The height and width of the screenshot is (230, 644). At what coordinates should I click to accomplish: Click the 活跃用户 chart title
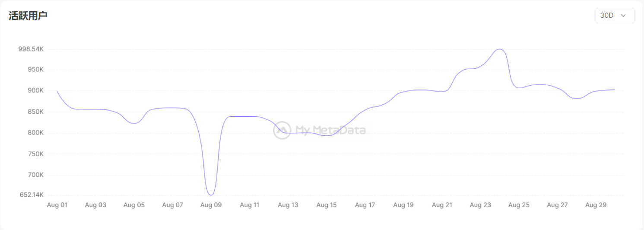[x=28, y=16]
